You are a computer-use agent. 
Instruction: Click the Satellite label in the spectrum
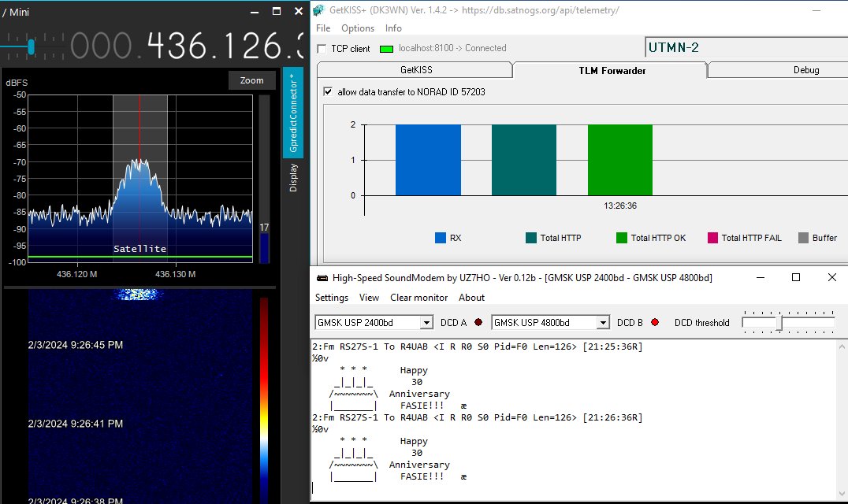click(139, 249)
